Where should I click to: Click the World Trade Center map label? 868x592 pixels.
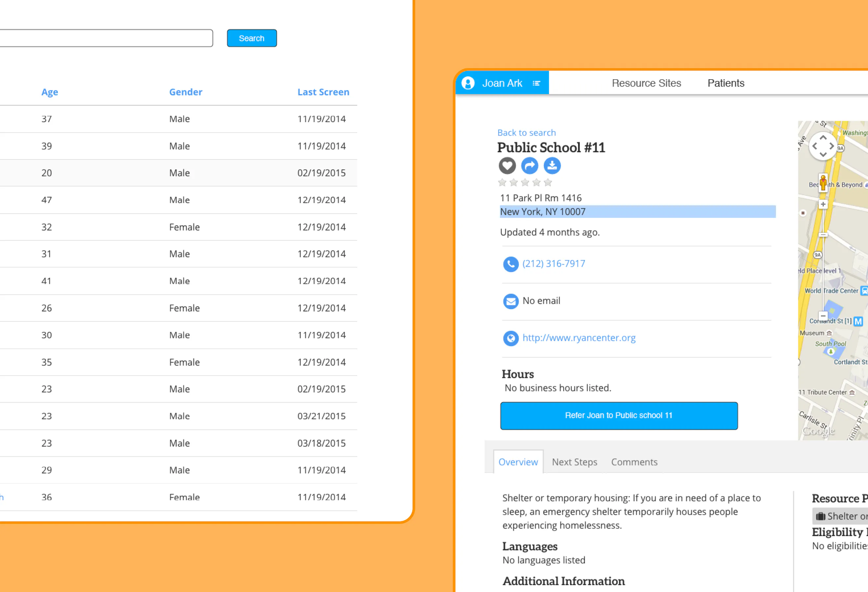[832, 291]
